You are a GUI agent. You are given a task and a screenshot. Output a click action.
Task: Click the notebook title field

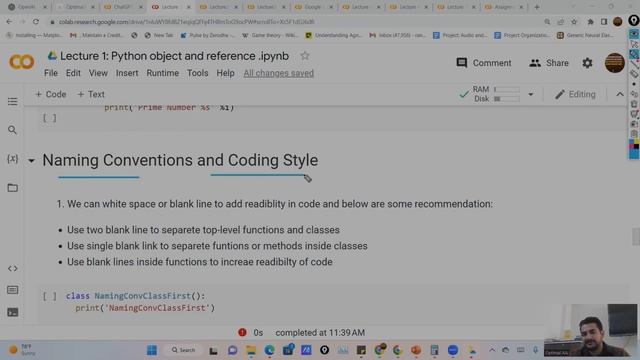(174, 56)
